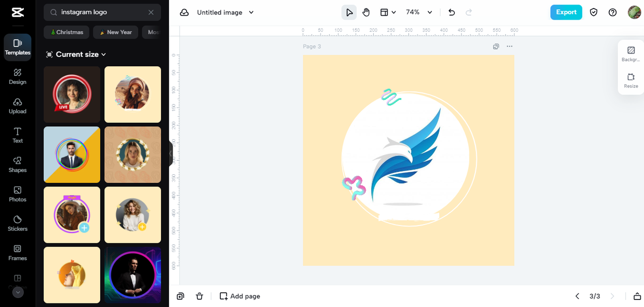Open the Text sidebar tab

click(18, 135)
